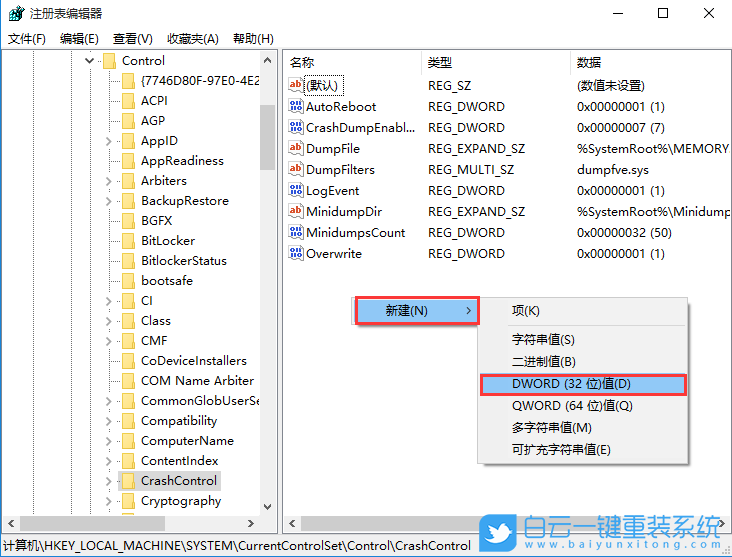732x557 pixels.
Task: Select the DumpFile string value icon
Action: [295, 149]
